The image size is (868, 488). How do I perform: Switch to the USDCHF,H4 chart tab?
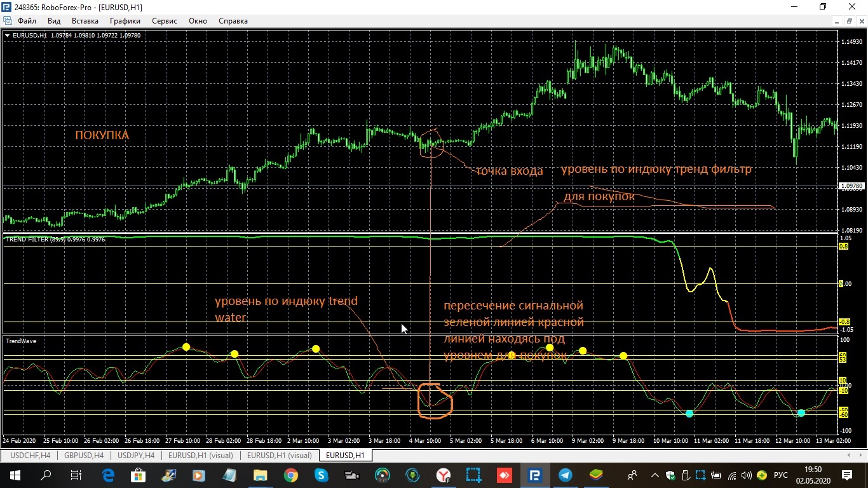pos(30,456)
